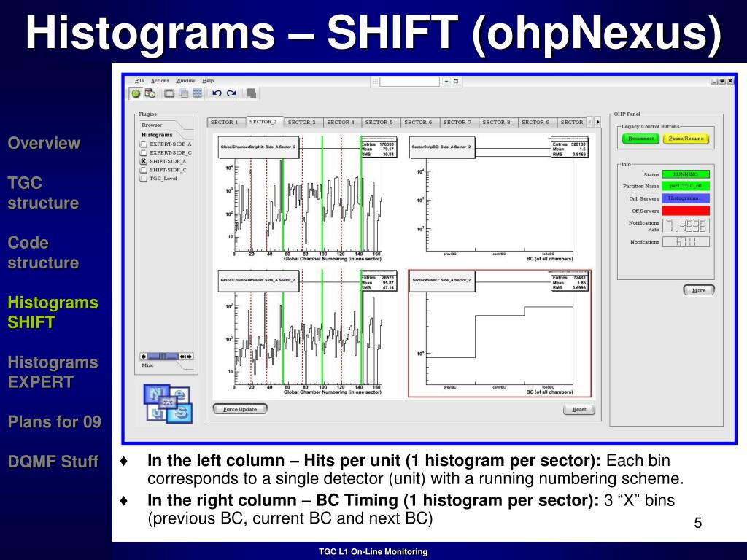Viewport: 747px width, 560px height.
Task: Click the green RUNNING status indicator
Action: point(686,174)
